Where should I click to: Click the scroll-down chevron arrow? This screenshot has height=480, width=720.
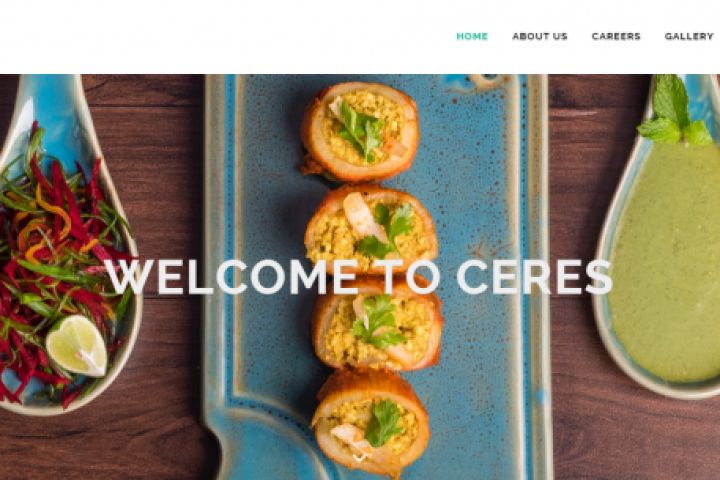tap(360, 457)
